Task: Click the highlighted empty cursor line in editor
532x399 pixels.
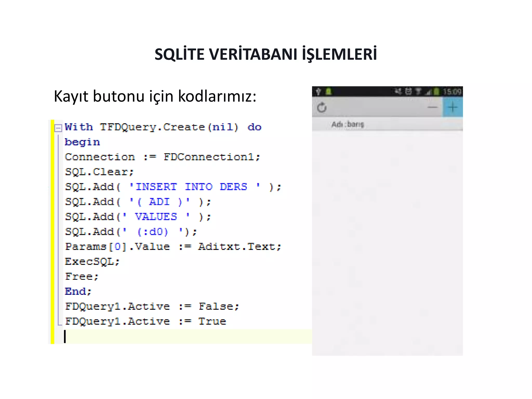Action: (x=187, y=337)
